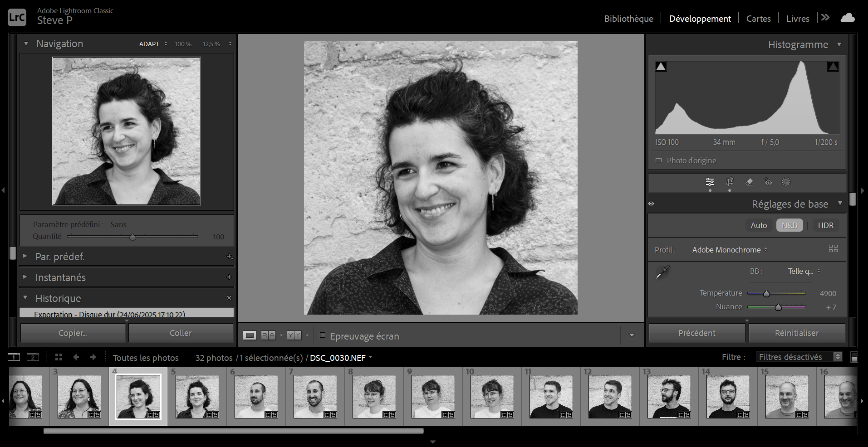Screen dimensions: 868x447
Task: Open the red-eye correction tool
Action: click(x=768, y=182)
